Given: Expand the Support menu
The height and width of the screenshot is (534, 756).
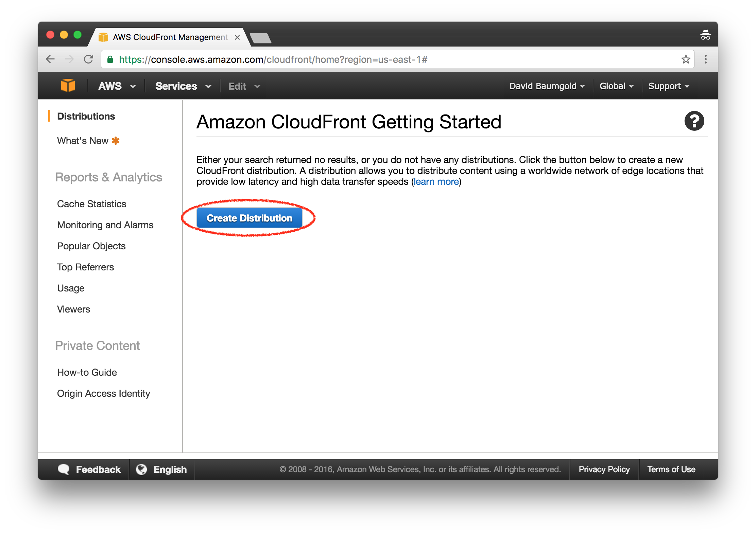Looking at the screenshot, I should click(669, 86).
